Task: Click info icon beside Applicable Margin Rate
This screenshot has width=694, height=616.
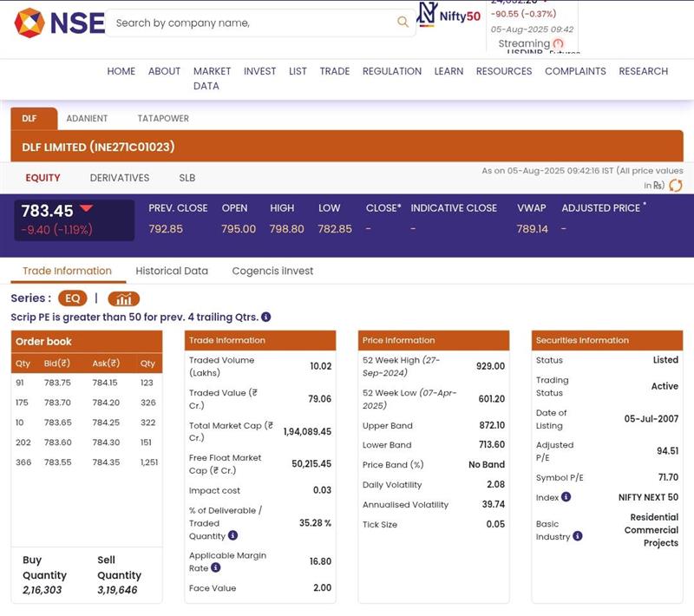Action: pos(216,568)
